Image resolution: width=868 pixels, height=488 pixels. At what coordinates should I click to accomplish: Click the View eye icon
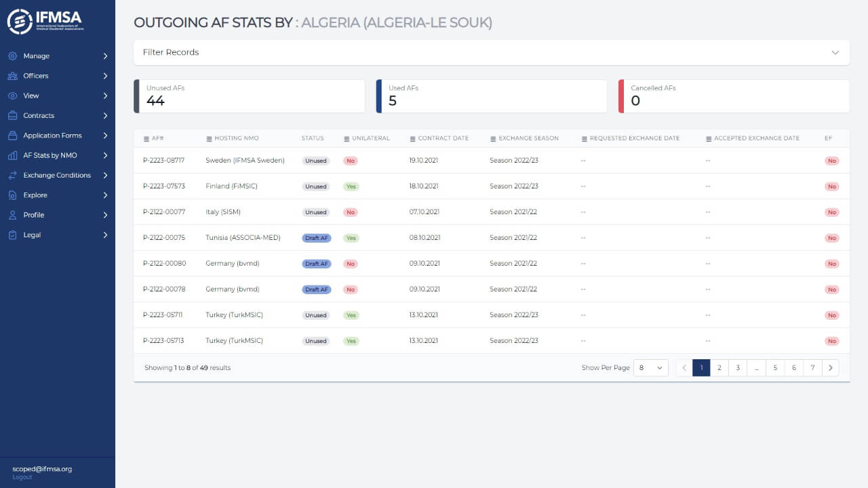coord(12,96)
